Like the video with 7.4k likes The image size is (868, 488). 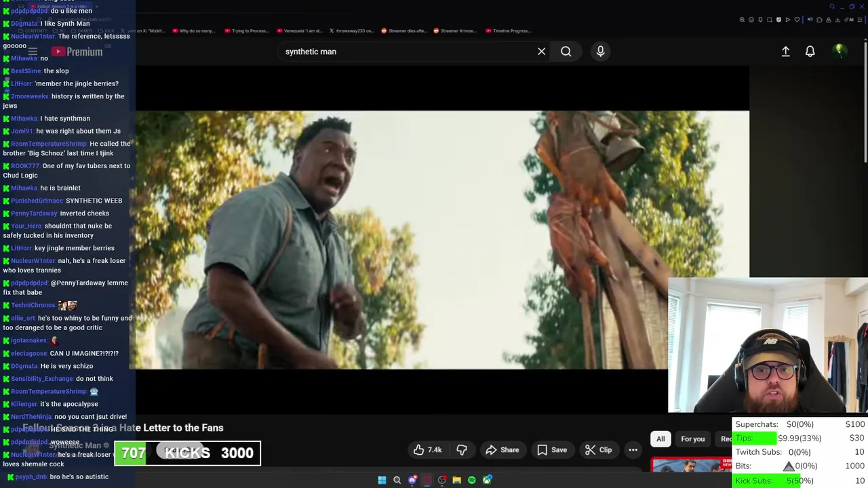427,450
